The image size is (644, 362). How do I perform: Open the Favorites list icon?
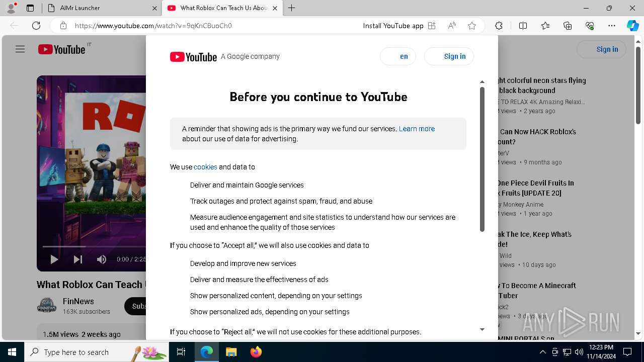545,26
